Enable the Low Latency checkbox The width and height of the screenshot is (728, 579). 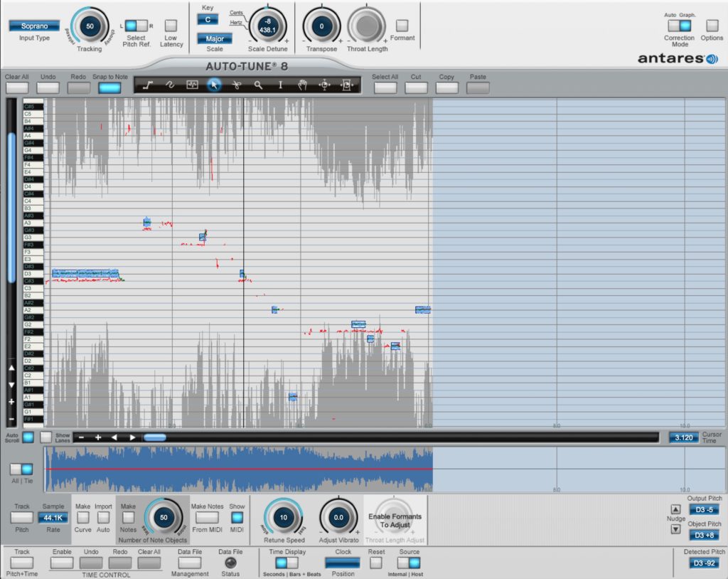171,26
